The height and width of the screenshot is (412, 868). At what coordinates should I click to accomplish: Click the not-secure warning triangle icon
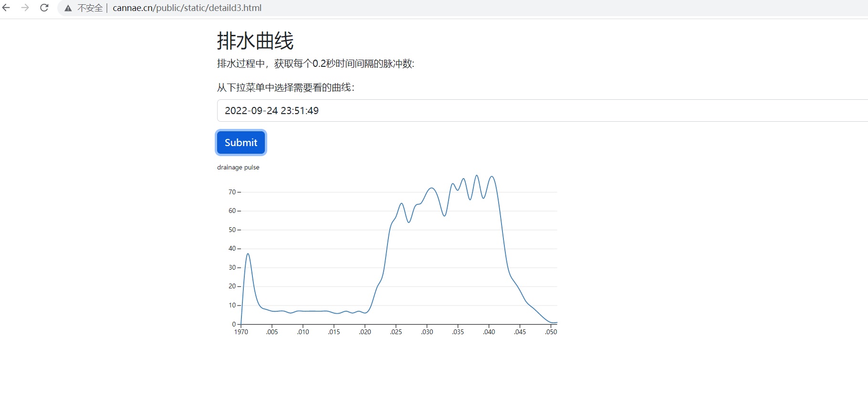click(x=68, y=8)
